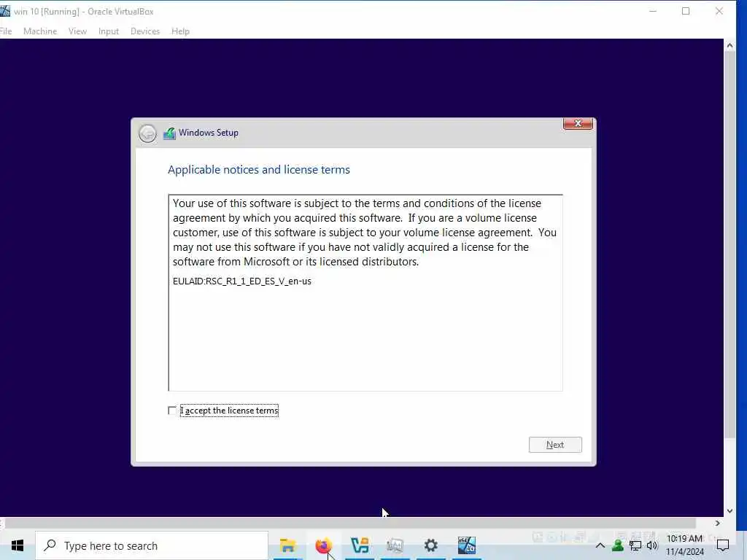Open the performance monitor taskbar icon
747x560 pixels.
pyautogui.click(x=395, y=545)
